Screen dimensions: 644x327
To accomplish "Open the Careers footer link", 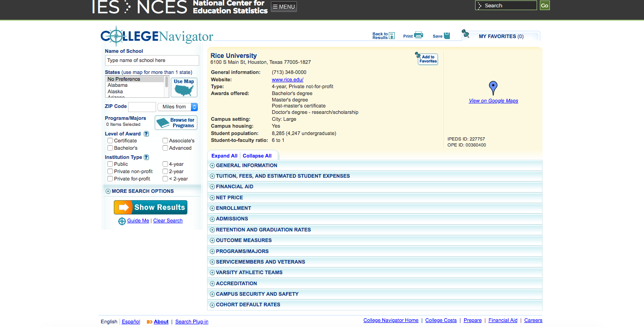I will point(533,320).
